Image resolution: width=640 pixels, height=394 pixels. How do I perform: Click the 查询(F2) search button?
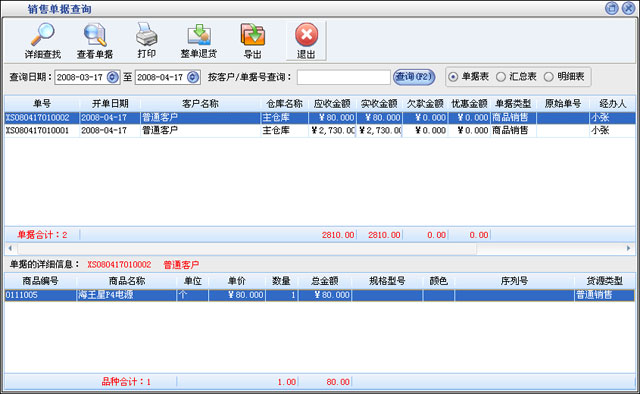414,77
